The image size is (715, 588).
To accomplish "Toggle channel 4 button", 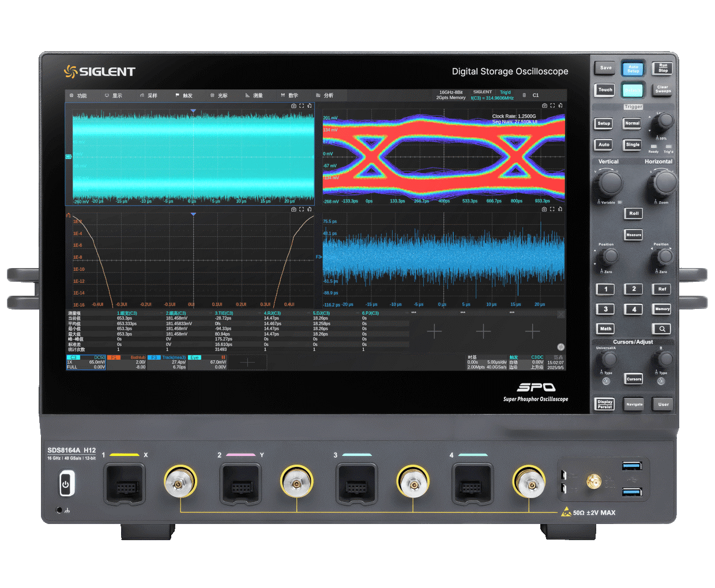I will [x=634, y=310].
